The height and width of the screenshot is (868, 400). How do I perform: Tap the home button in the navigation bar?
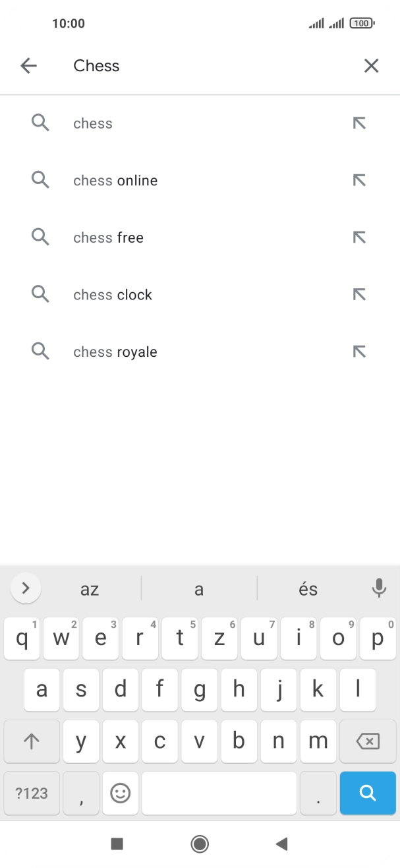pyautogui.click(x=200, y=844)
